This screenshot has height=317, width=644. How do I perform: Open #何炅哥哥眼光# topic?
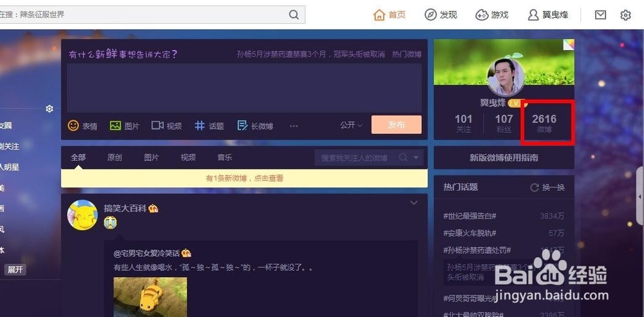[470, 298]
